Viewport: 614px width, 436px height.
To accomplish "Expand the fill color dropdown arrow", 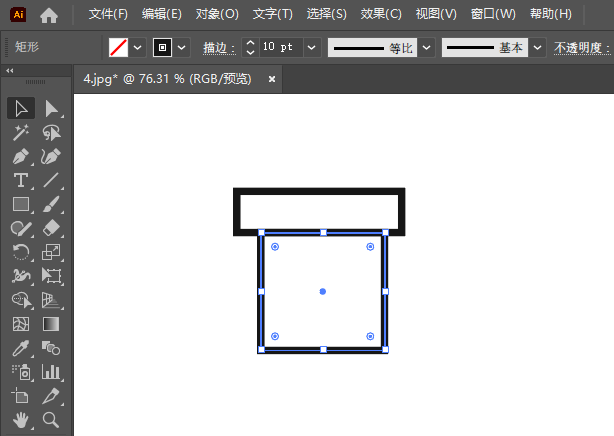I will [137, 47].
